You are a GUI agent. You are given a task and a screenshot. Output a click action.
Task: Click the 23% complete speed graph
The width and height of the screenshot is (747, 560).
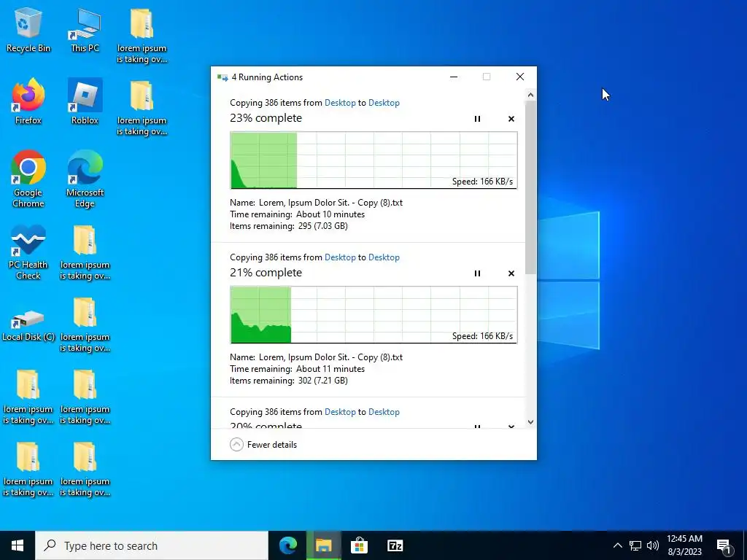(x=373, y=160)
